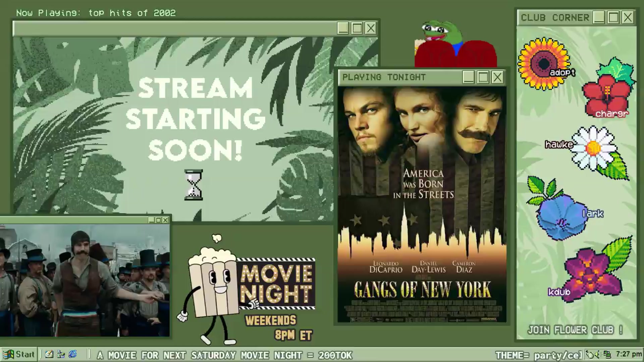Click the STREAM STARTING SOON headline
The height and width of the screenshot is (362, 644).
(x=195, y=119)
